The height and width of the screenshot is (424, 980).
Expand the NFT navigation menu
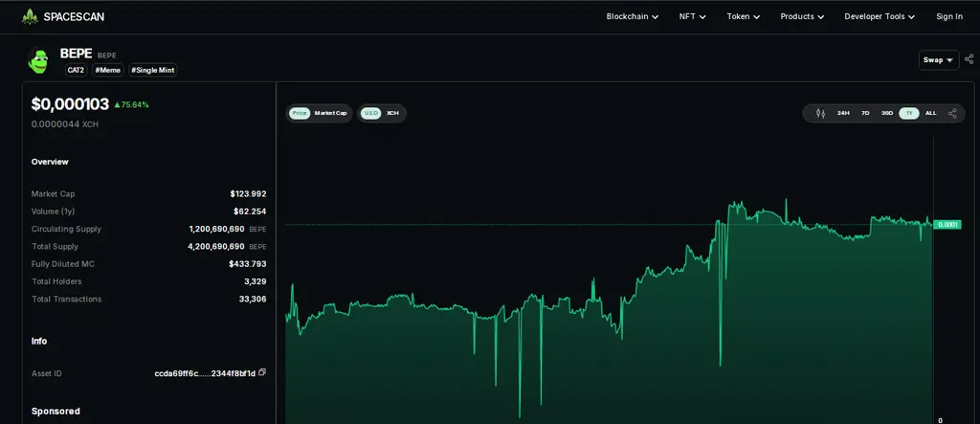[692, 17]
